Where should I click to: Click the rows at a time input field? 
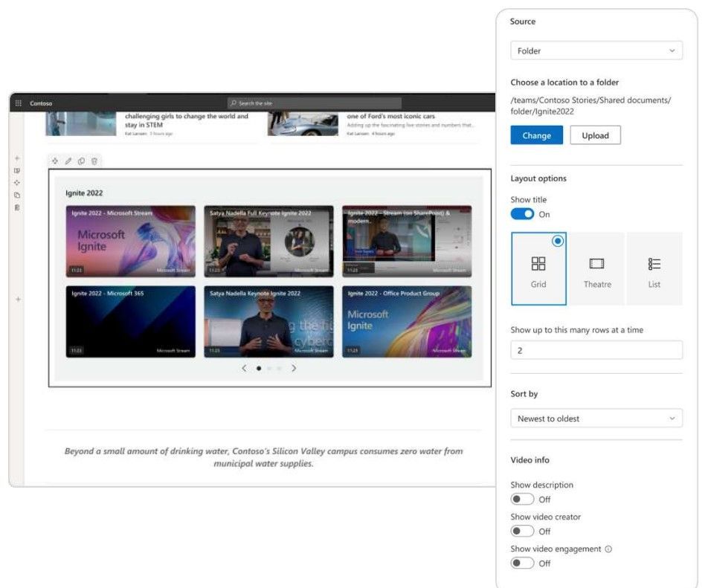596,350
